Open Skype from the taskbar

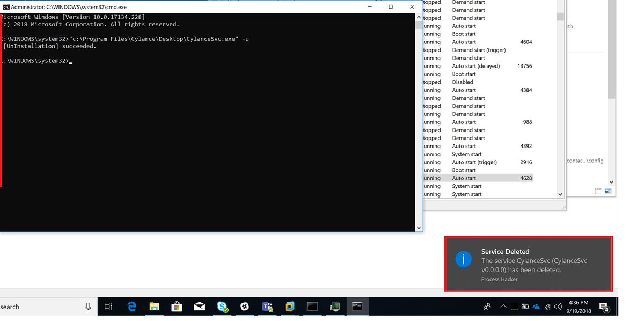click(222, 307)
